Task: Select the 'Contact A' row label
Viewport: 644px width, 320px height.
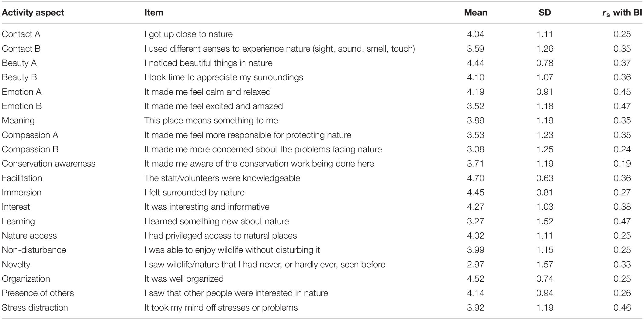Action: coord(21,34)
